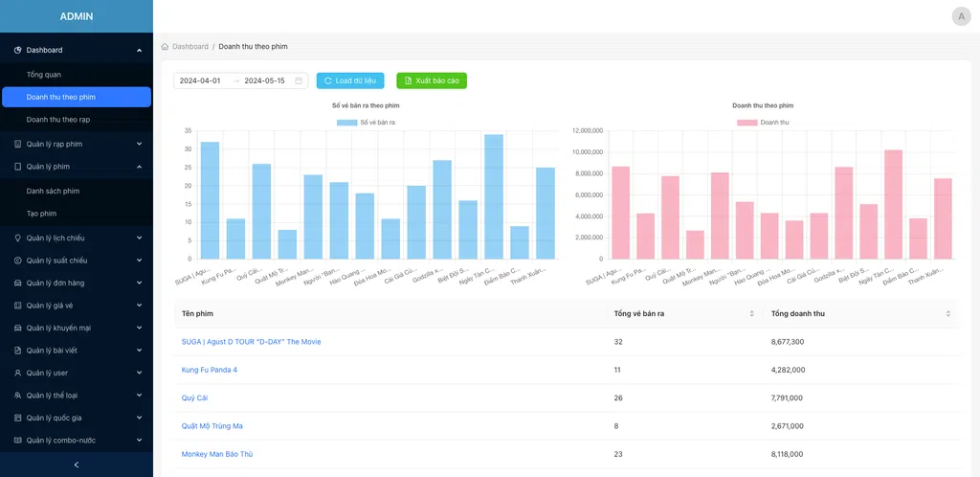Sort by Tổng doanh thu arrows
Screen dimensions: 980x477
tap(948, 314)
